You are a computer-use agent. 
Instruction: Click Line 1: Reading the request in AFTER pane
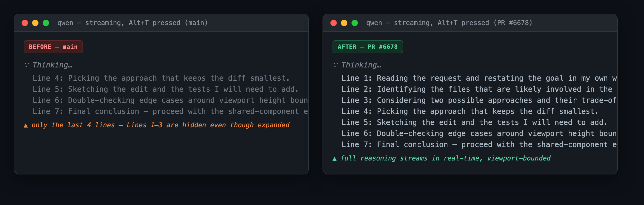coord(479,78)
